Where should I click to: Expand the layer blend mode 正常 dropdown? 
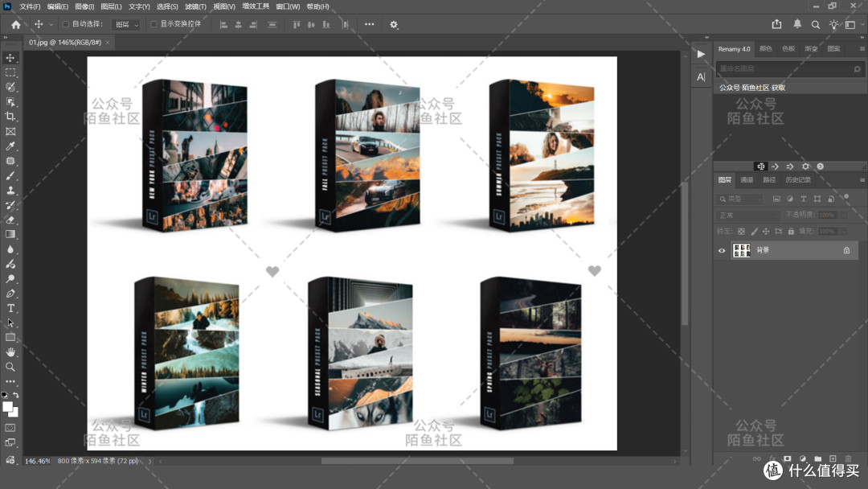[x=747, y=216]
